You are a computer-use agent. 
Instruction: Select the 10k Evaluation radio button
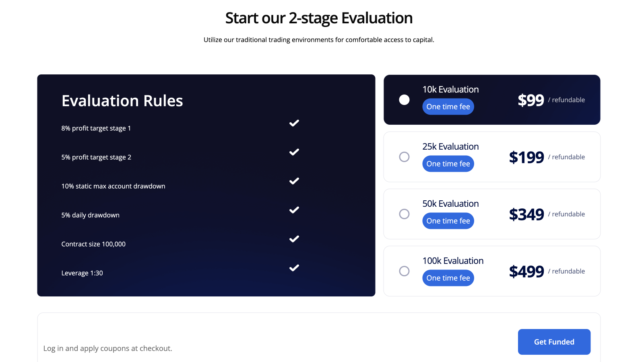(x=404, y=100)
